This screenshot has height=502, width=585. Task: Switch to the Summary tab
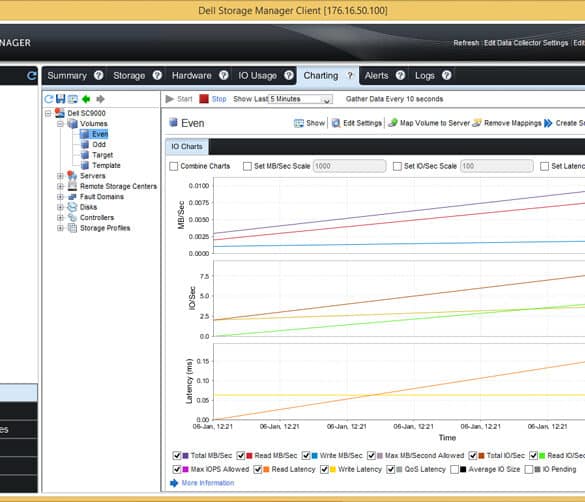(x=67, y=75)
